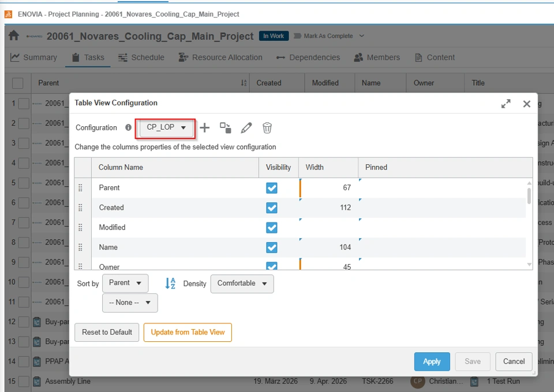Image resolution: width=554 pixels, height=392 pixels.
Task: Expand the Mark As Complete chevron
Action: [361, 36]
